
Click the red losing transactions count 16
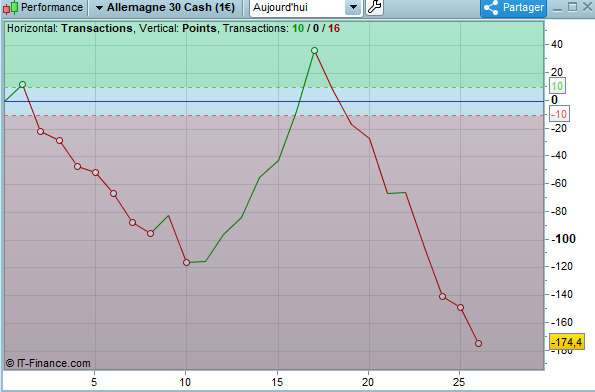tap(334, 28)
